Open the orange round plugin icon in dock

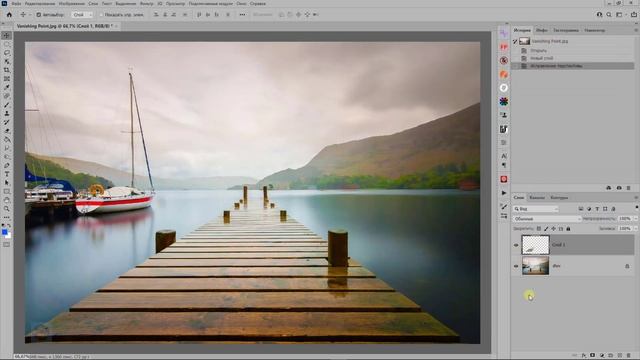(504, 74)
